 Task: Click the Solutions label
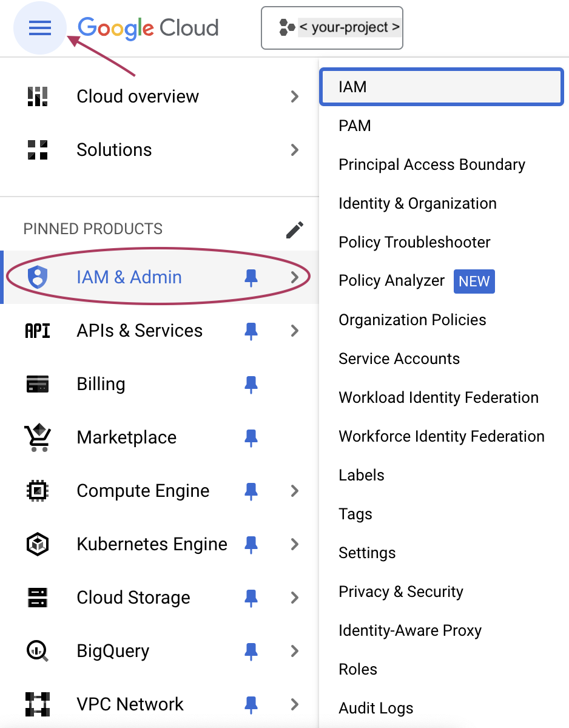tap(114, 150)
